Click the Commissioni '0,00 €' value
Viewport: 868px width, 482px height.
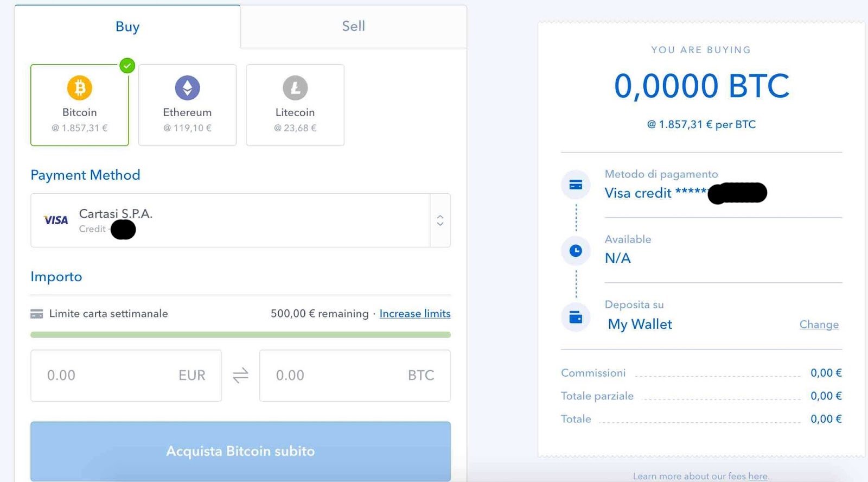click(826, 373)
